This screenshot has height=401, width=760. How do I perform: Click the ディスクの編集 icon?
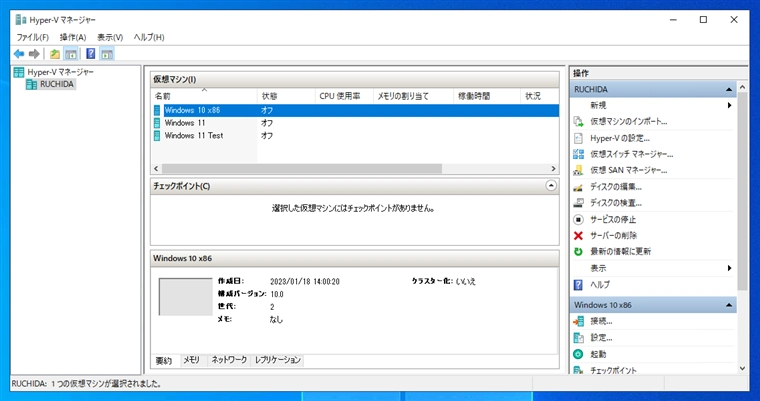(578, 187)
